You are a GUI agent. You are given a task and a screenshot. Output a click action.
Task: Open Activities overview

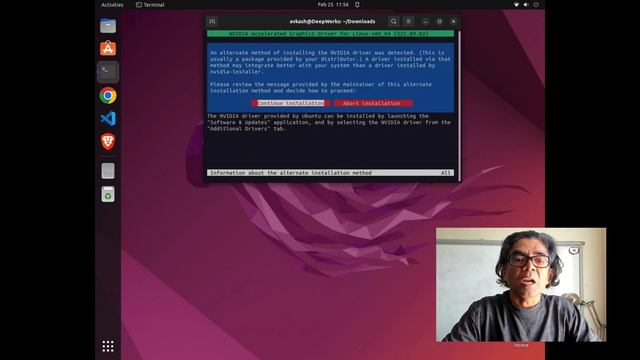(112, 5)
